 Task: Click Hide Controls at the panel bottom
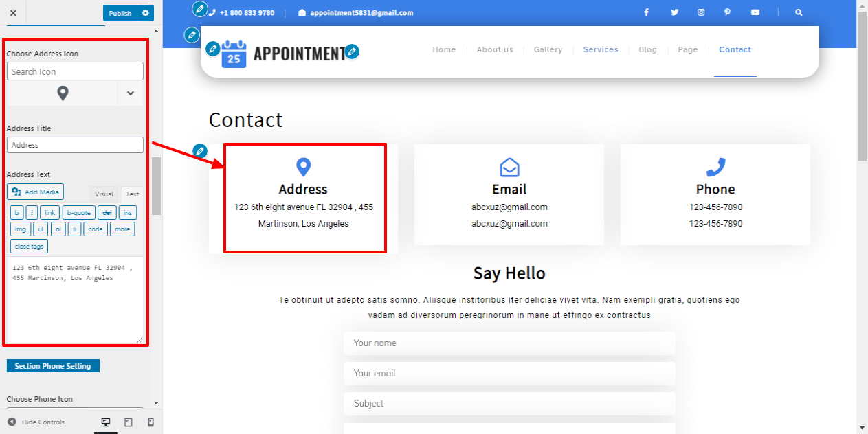pos(36,422)
